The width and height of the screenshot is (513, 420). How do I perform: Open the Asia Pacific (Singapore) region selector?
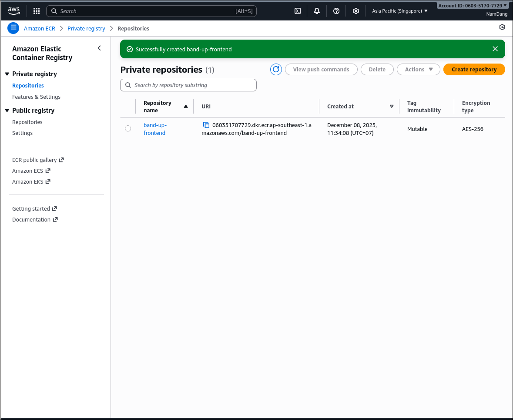point(399,11)
